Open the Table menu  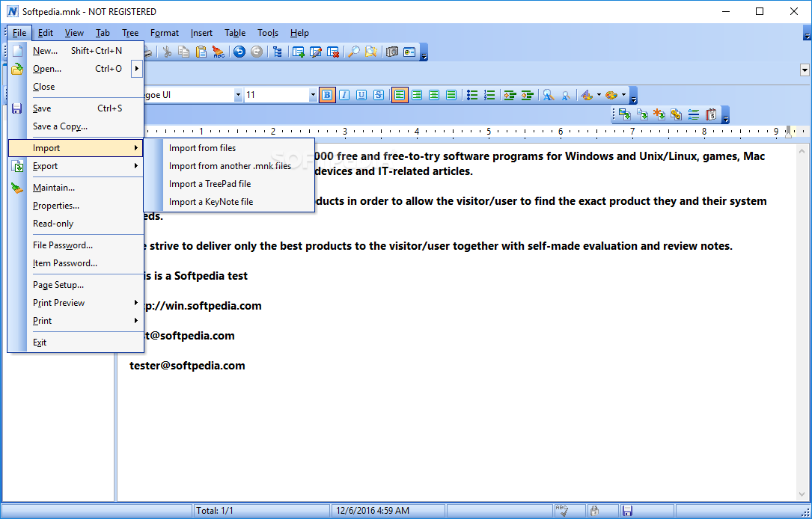pyautogui.click(x=235, y=33)
